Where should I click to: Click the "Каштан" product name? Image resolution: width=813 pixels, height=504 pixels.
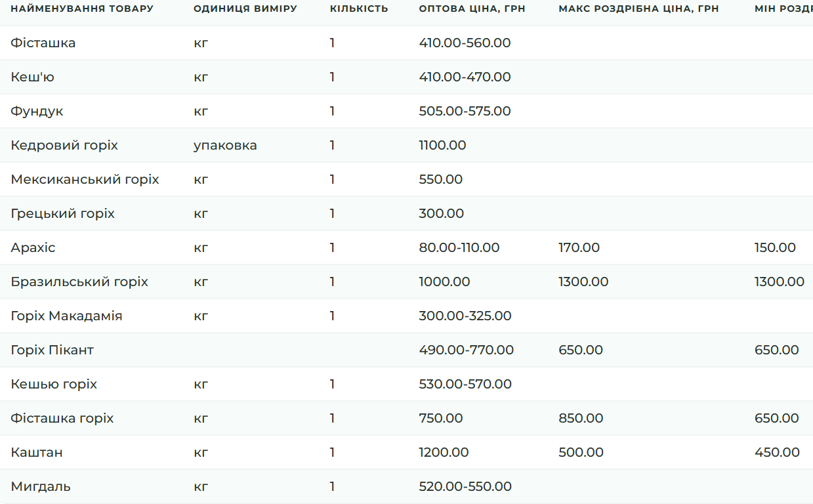tap(37, 452)
